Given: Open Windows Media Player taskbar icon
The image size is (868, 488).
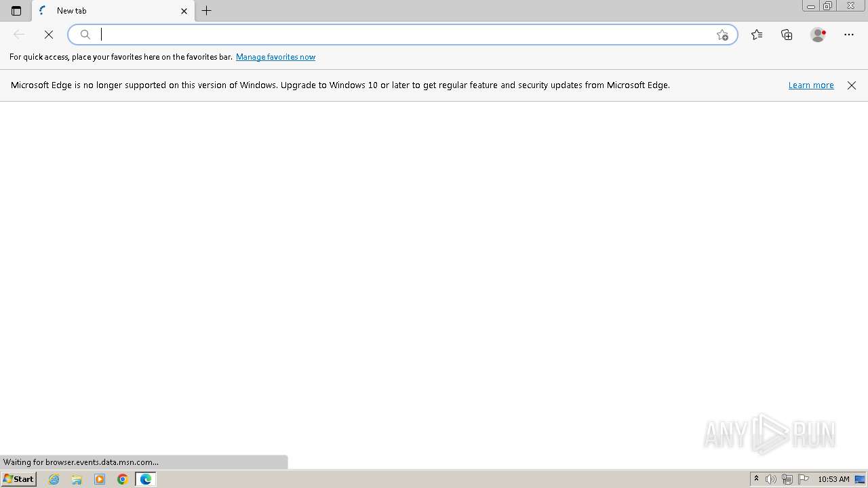Looking at the screenshot, I should [x=100, y=479].
